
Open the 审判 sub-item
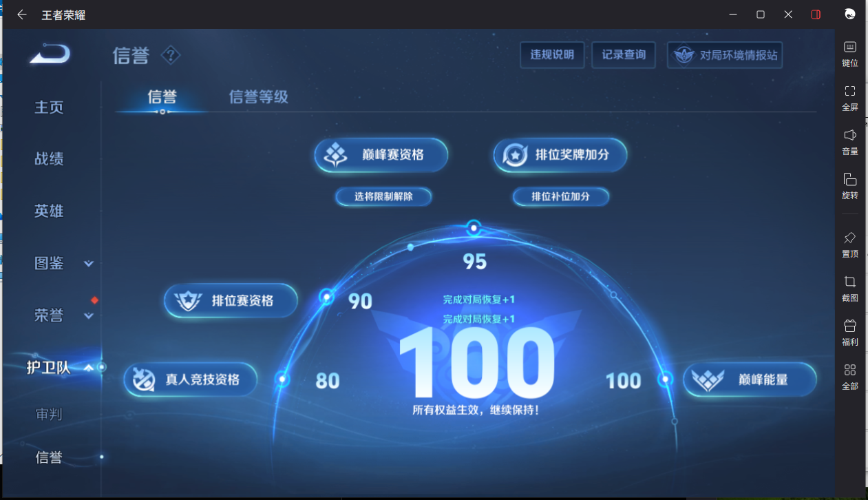coord(49,414)
